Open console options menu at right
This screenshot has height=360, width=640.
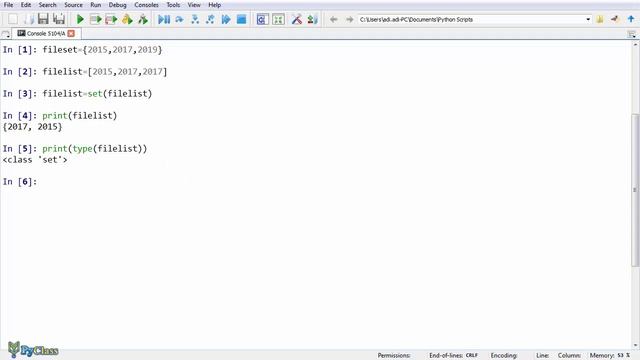click(631, 34)
